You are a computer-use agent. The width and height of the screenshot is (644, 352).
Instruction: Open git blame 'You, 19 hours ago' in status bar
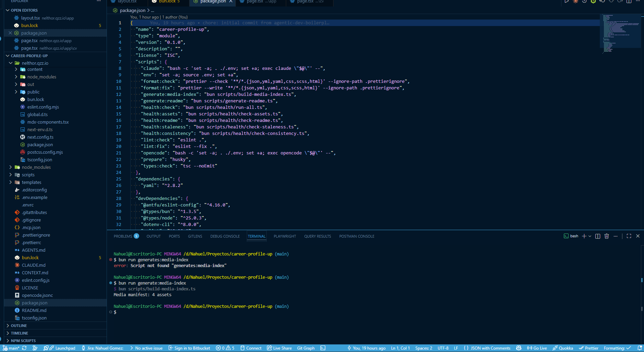click(366, 348)
